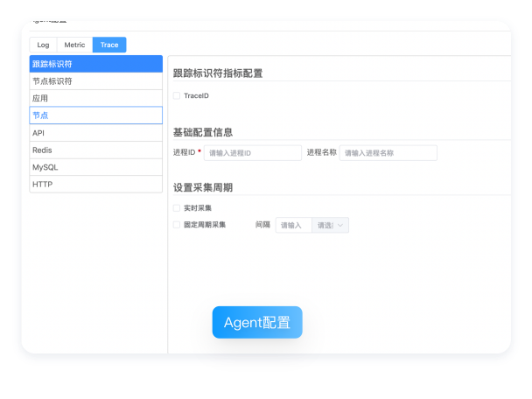
Task: Open the HTTP list entry
Action: pyautogui.click(x=95, y=185)
